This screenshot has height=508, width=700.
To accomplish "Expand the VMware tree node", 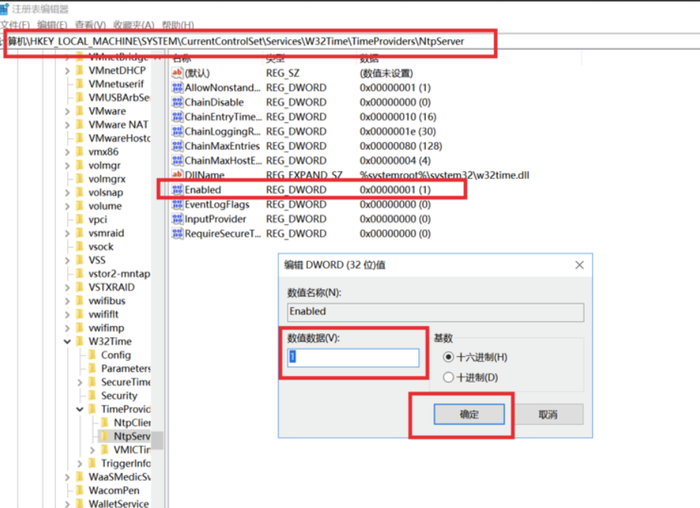I will [67, 111].
